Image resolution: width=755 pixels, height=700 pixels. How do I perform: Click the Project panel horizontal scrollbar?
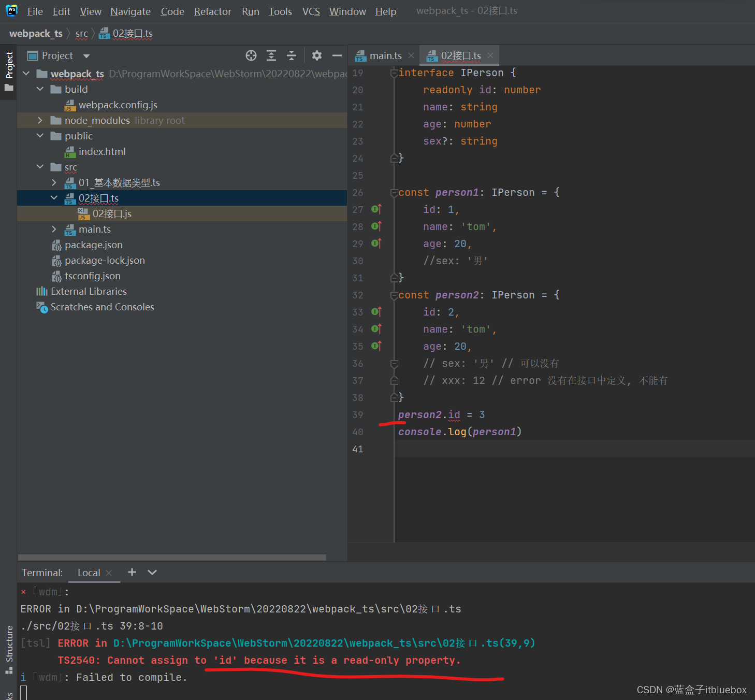(172, 558)
